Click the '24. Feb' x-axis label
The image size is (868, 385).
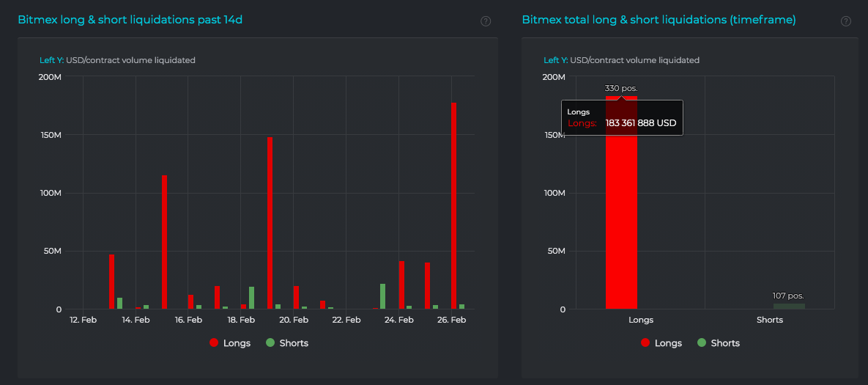pos(398,320)
